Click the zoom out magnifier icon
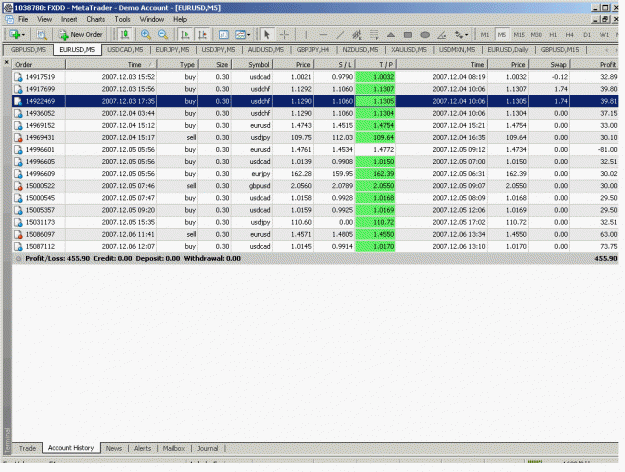 pos(163,35)
